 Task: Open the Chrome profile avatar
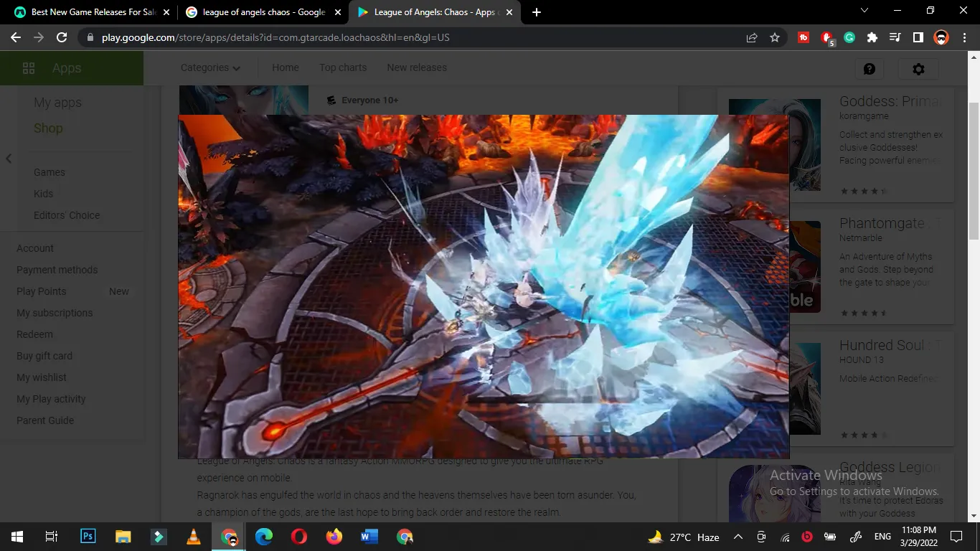(x=941, y=37)
